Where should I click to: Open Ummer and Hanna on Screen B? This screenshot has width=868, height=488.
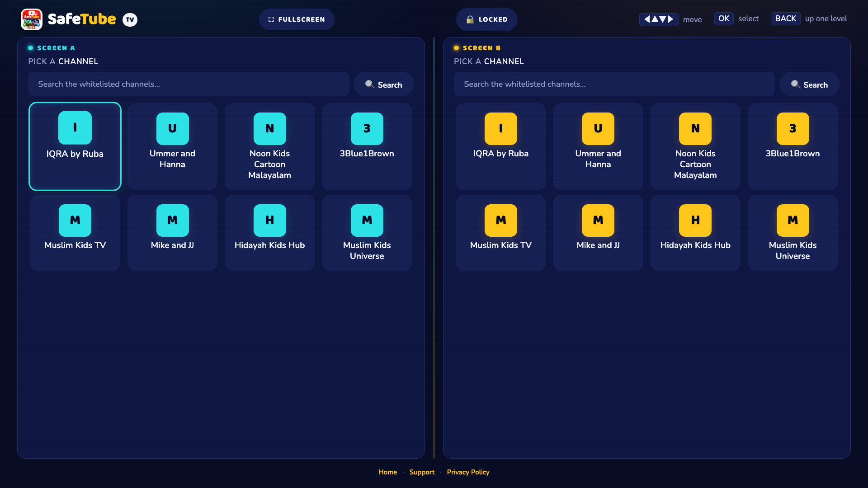click(x=598, y=146)
